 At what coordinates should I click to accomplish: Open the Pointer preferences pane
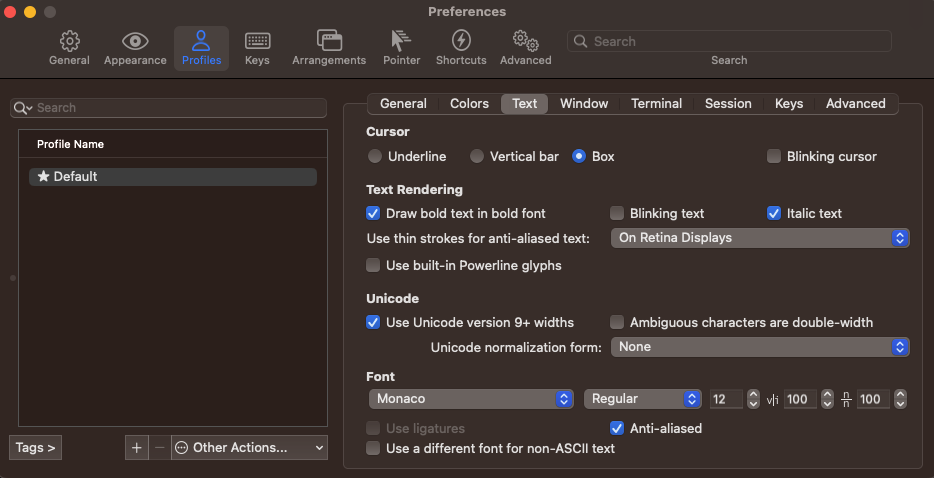pyautogui.click(x=401, y=48)
